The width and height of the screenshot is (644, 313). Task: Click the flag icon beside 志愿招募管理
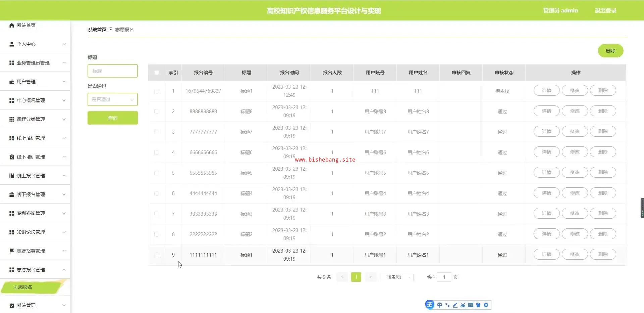coord(12,251)
